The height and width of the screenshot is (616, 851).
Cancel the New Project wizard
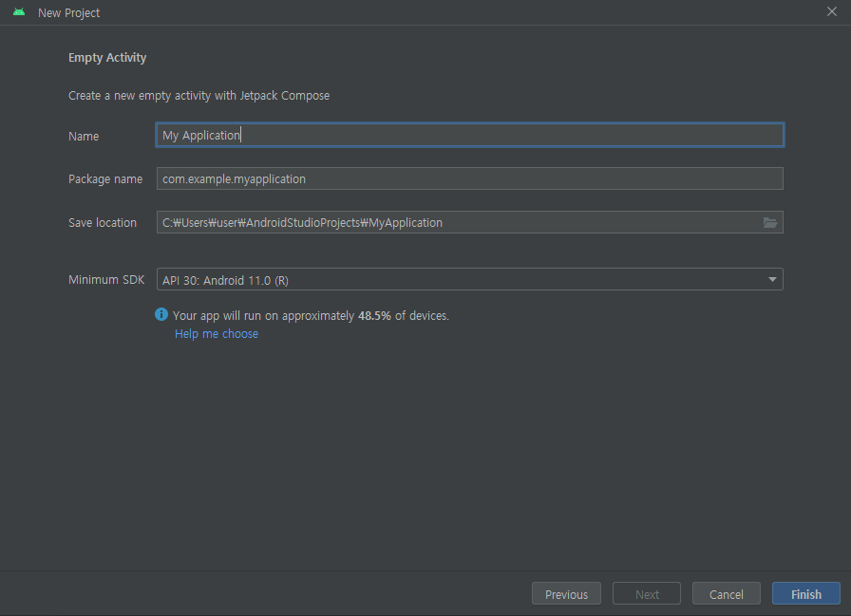tap(727, 594)
